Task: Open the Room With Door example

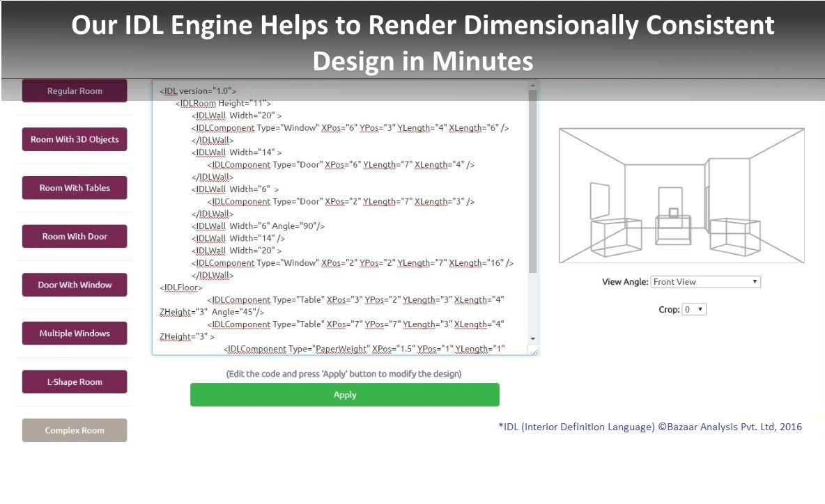Action: [x=75, y=237]
